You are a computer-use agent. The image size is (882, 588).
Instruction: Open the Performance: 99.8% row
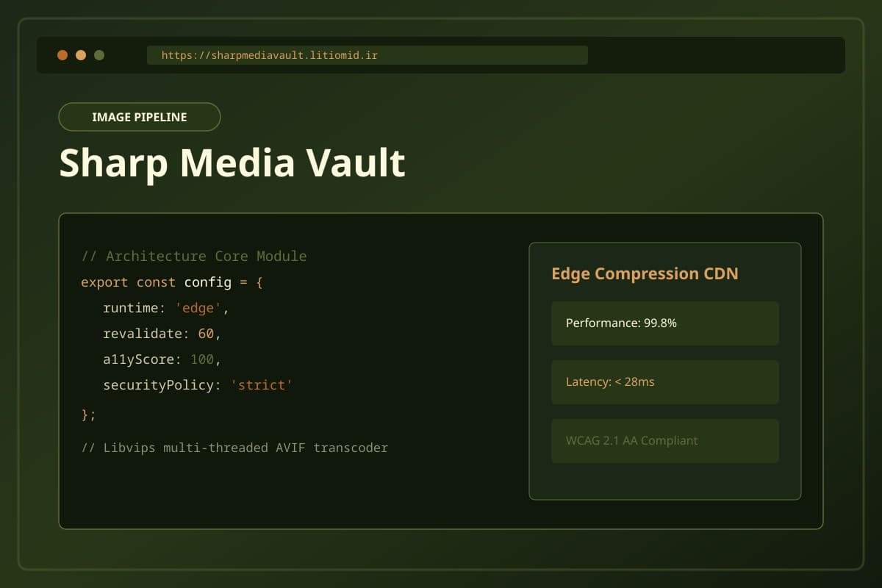pos(665,323)
